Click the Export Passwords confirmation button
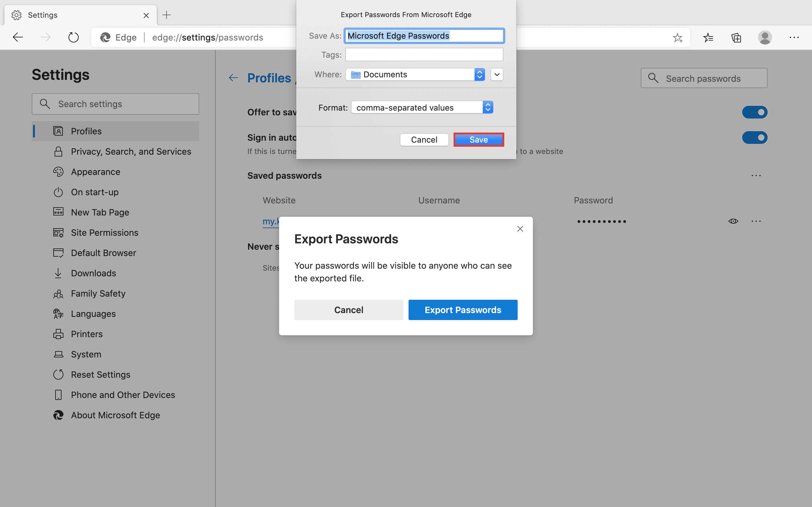812x507 pixels. coord(462,310)
